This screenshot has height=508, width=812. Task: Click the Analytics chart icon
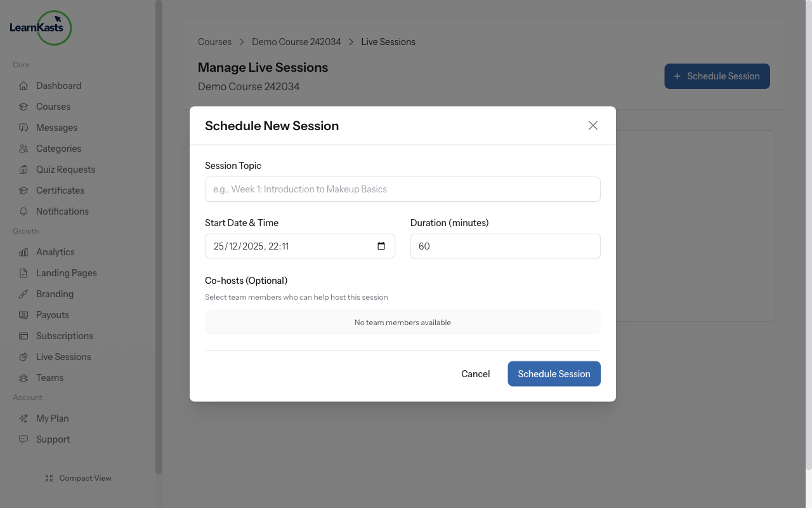23,251
